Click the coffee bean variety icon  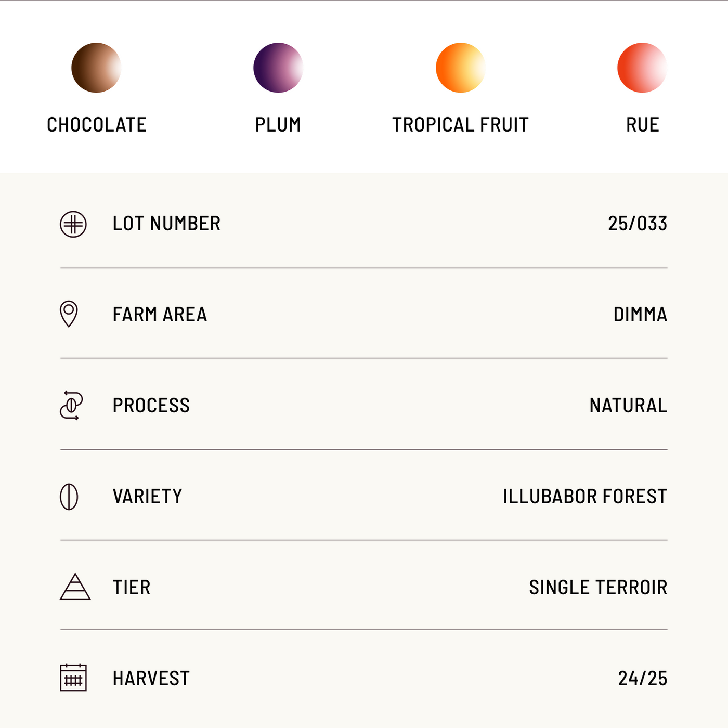[x=69, y=496]
